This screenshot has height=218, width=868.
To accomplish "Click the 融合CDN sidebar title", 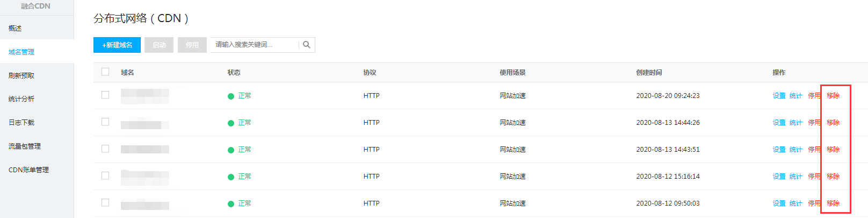I will (x=35, y=6).
